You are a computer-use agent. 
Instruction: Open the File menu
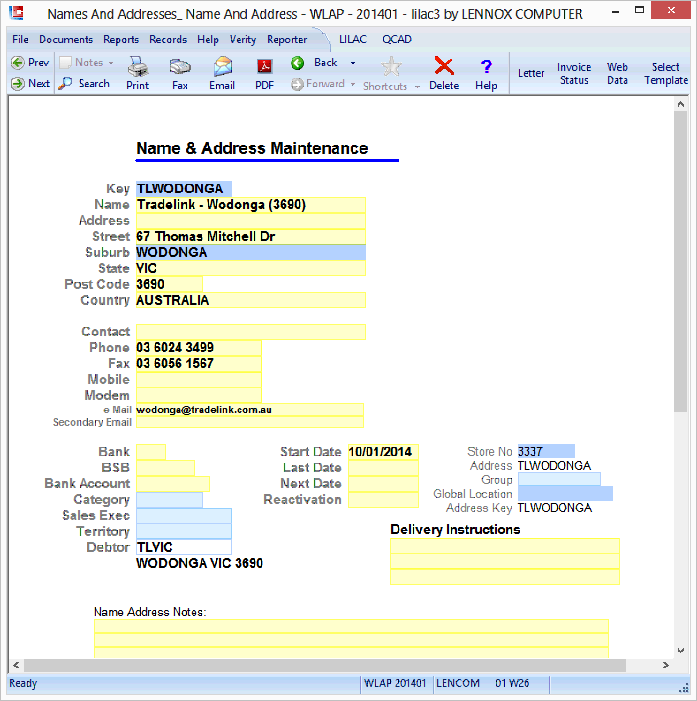(x=21, y=39)
